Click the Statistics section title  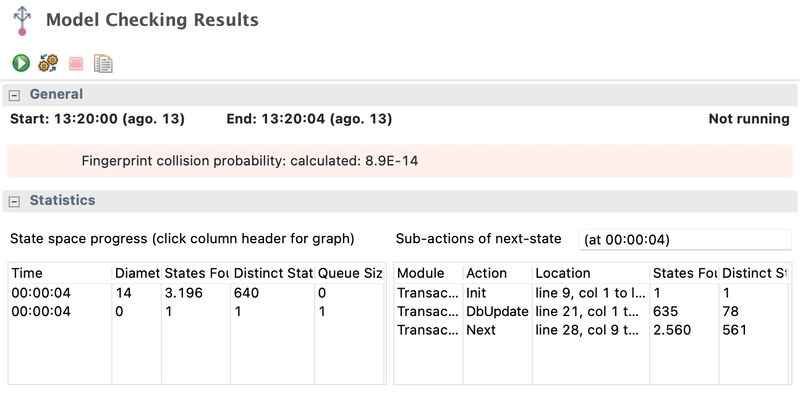[x=62, y=201]
